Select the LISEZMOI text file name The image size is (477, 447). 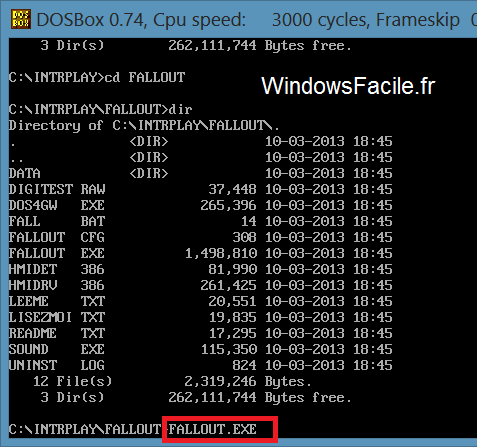point(41,317)
